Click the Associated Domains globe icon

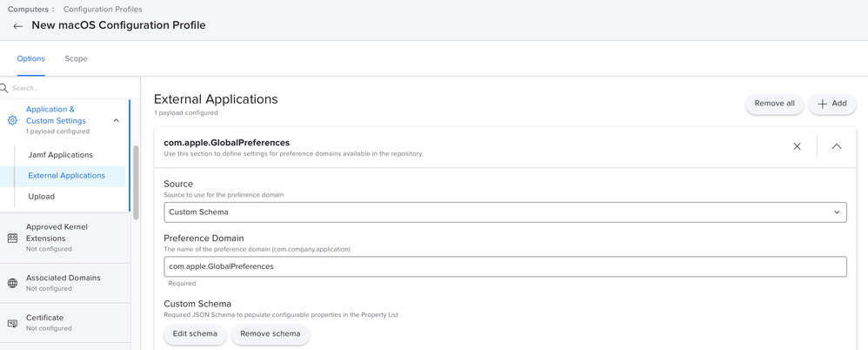12,283
